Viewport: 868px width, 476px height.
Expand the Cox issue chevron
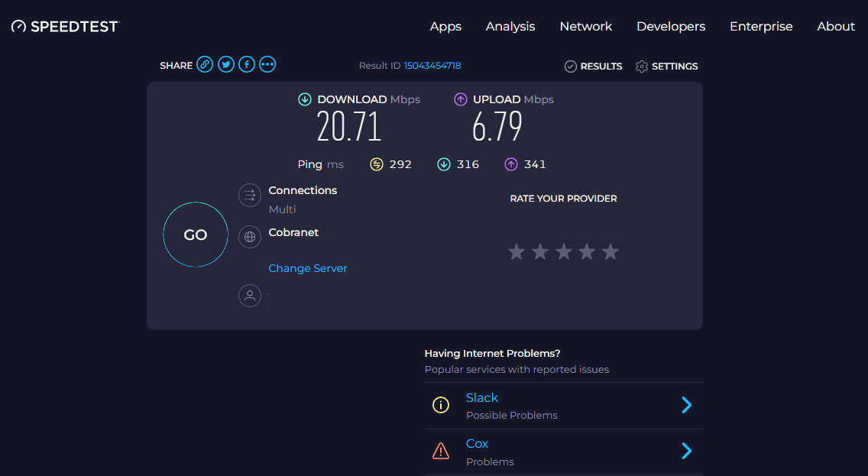[686, 451]
